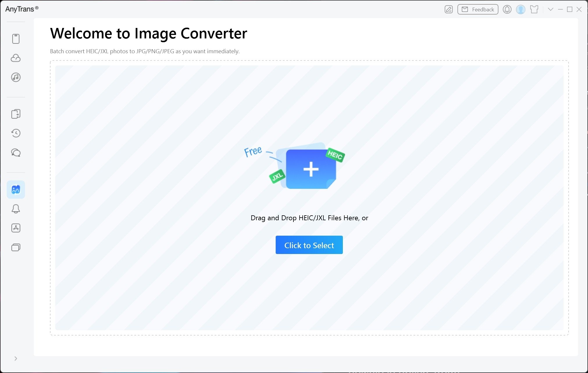Click the 'Batch convert HEIC/JXL photos' description
Screen dimensions: 588x373
coord(145,51)
